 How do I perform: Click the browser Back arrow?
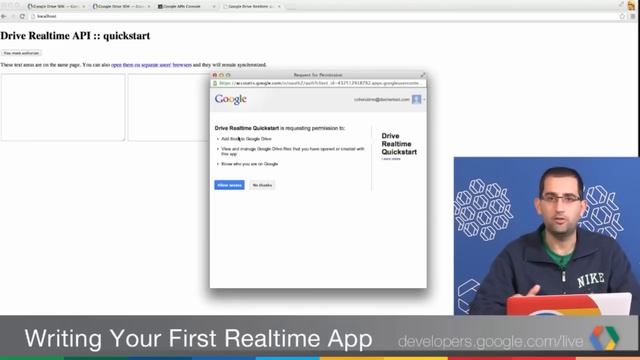coord(4,16)
